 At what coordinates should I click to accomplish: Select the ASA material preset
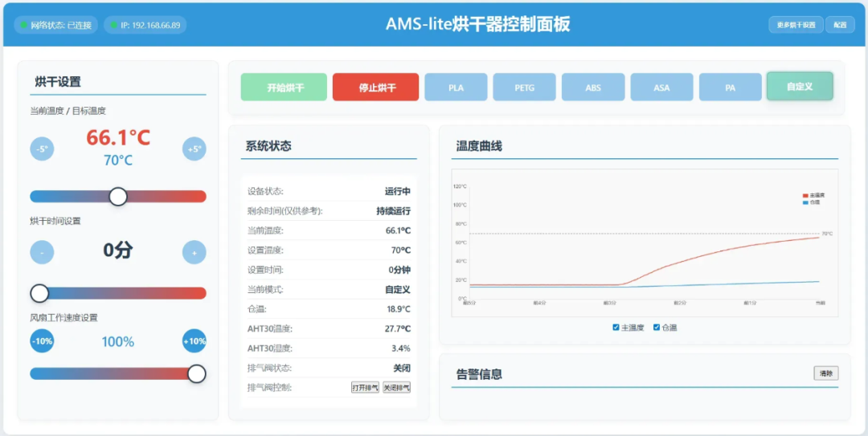[662, 87]
